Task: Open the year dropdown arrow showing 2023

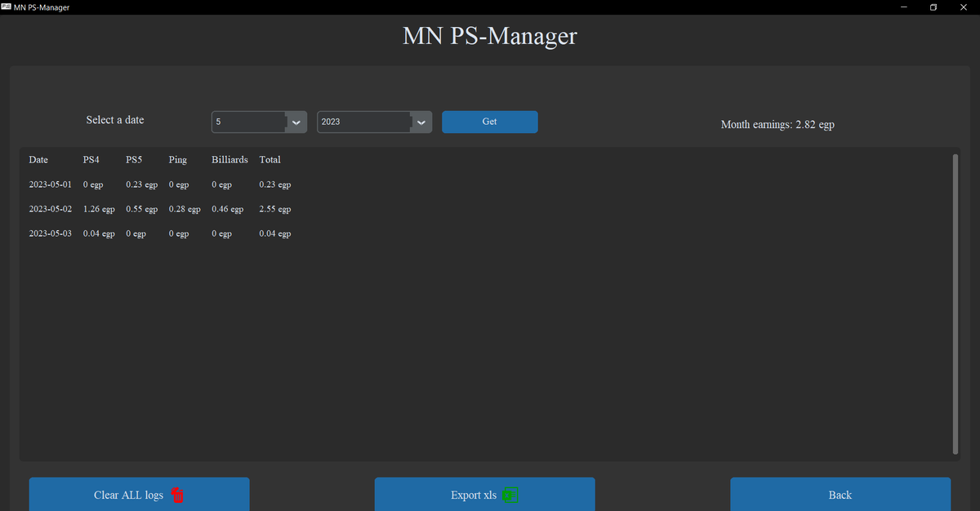Action: pos(421,122)
